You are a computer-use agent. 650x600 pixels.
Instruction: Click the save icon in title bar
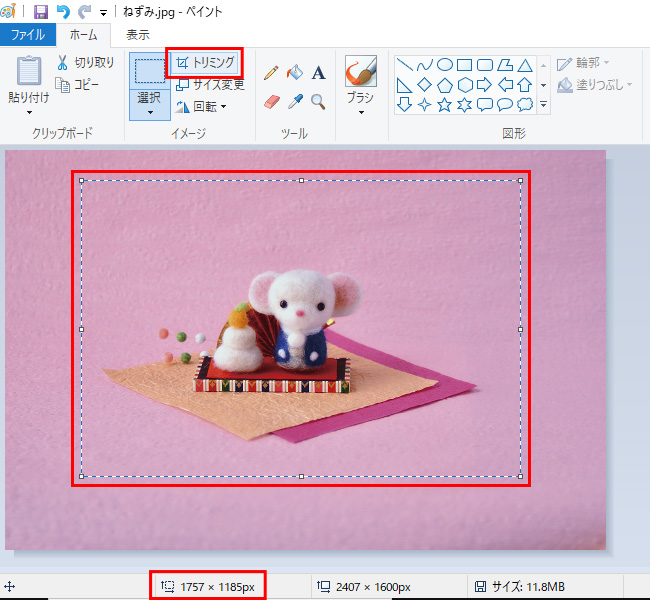click(x=41, y=12)
